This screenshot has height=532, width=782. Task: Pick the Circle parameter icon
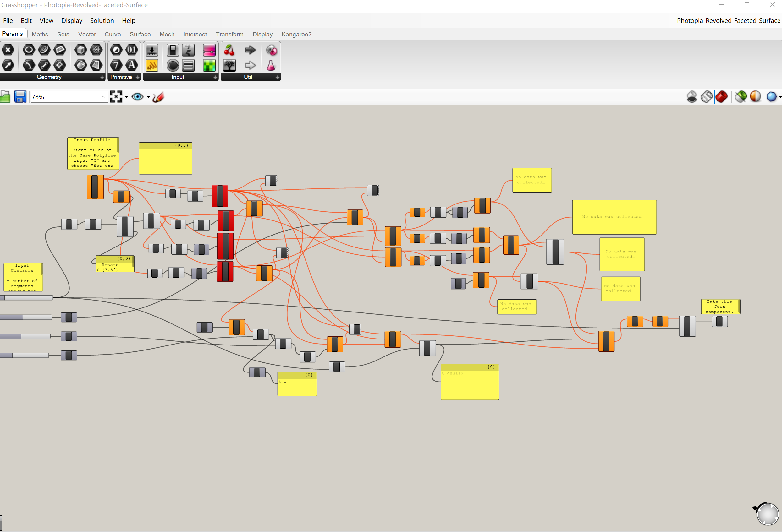click(x=29, y=50)
